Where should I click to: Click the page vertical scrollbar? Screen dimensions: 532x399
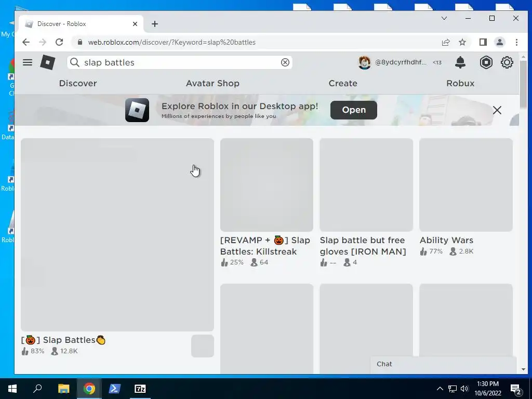pos(523,85)
